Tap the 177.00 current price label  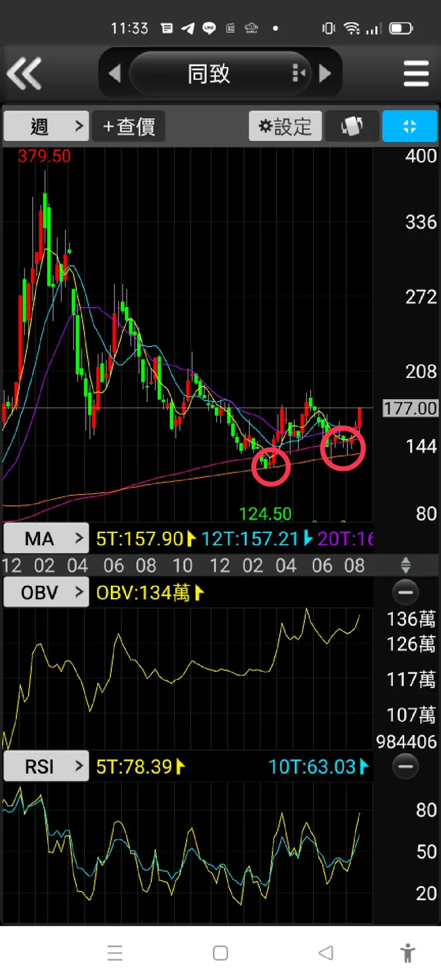pos(410,408)
